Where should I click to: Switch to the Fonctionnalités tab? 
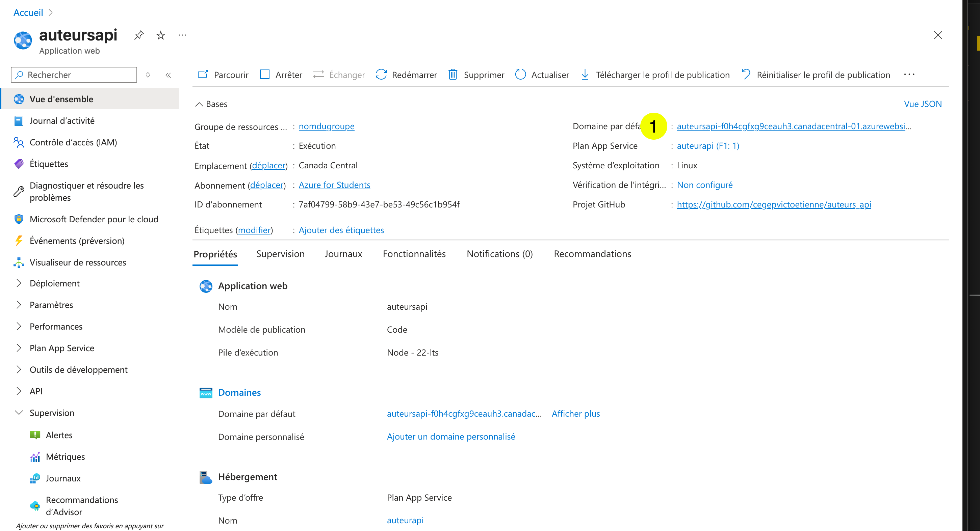click(414, 254)
